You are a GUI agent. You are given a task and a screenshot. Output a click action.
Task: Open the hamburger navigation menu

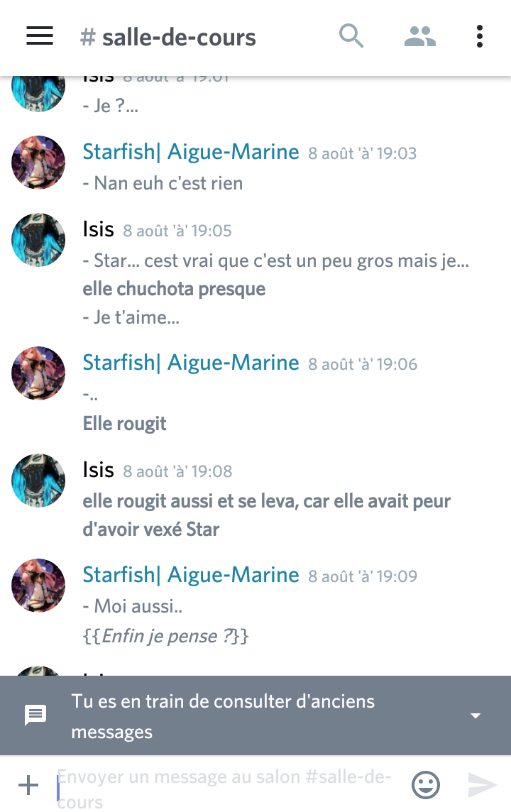click(40, 36)
